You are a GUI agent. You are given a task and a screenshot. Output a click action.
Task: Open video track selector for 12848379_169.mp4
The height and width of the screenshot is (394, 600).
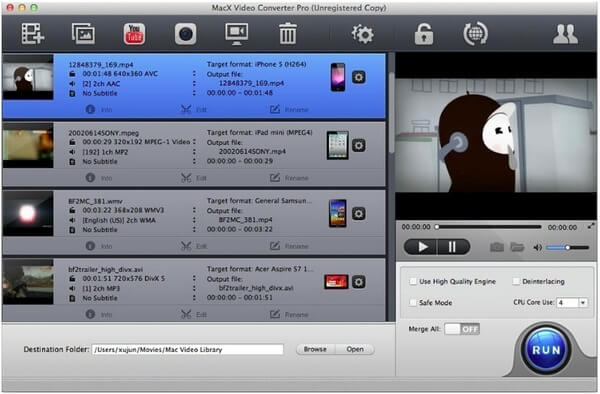[x=194, y=73]
